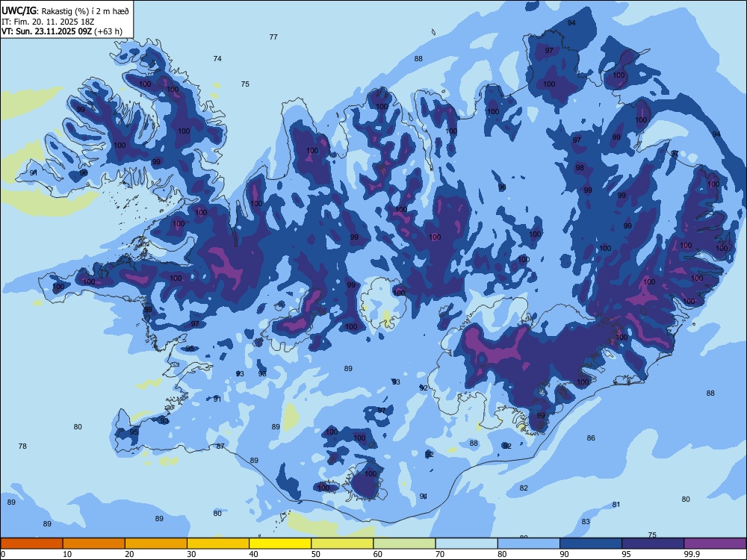Viewport: 747px width, 560px height.
Task: Click the legend tick label '95'
Action: pyautogui.click(x=627, y=554)
